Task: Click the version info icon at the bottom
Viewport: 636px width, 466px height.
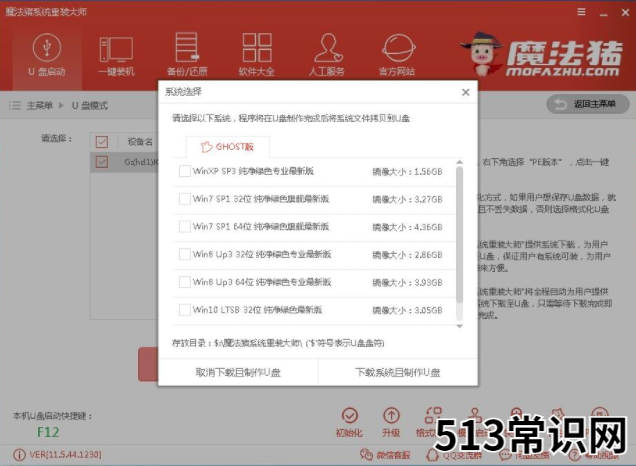Action: tap(19, 455)
